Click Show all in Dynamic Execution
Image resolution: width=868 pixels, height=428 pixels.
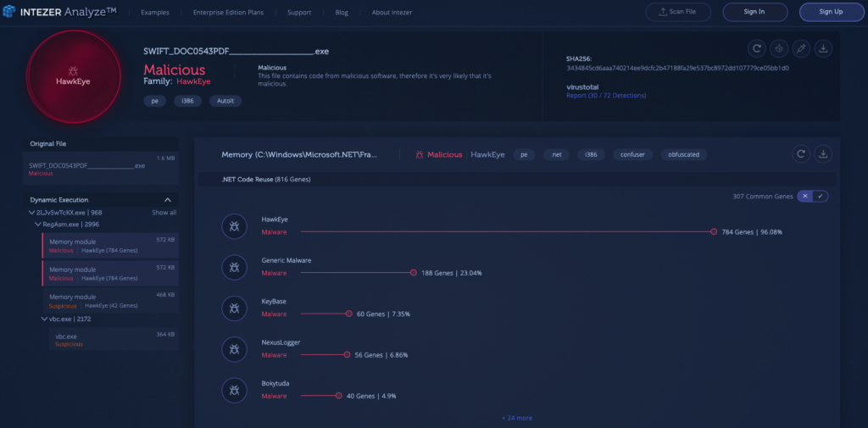[x=164, y=213]
